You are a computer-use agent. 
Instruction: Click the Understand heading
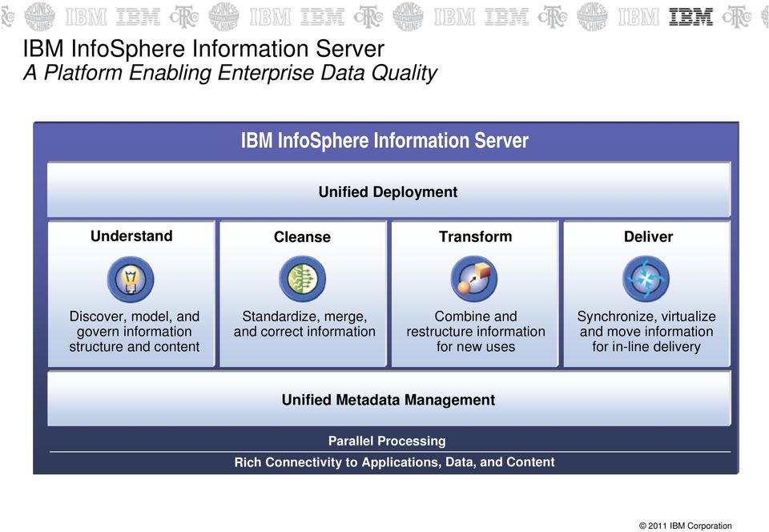point(131,236)
